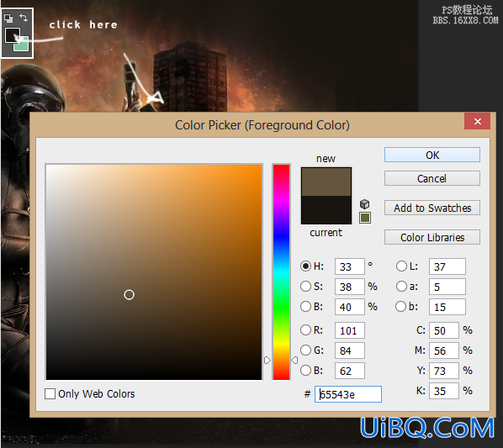Click the out-of-gamut web cube warning icon
The width and height of the screenshot is (503, 448).
[365, 203]
